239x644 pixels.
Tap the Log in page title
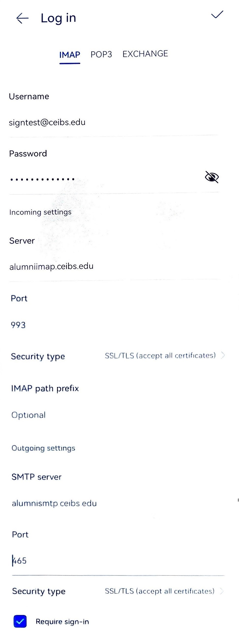coord(58,18)
